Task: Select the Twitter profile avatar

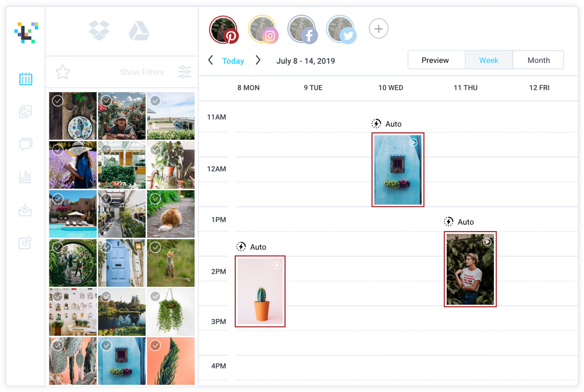Action: coord(341,29)
